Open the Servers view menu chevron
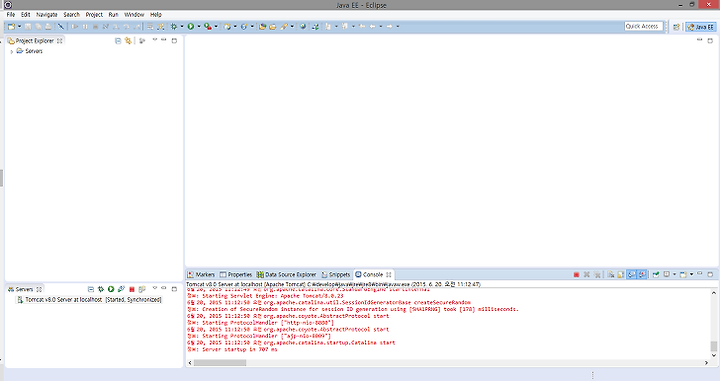The width and height of the screenshot is (720, 381). point(155,288)
